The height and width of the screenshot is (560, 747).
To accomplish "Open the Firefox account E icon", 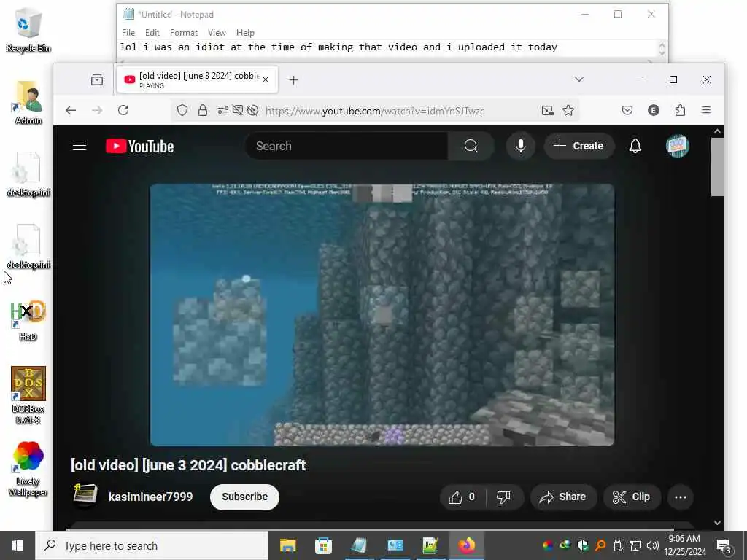I will (653, 111).
